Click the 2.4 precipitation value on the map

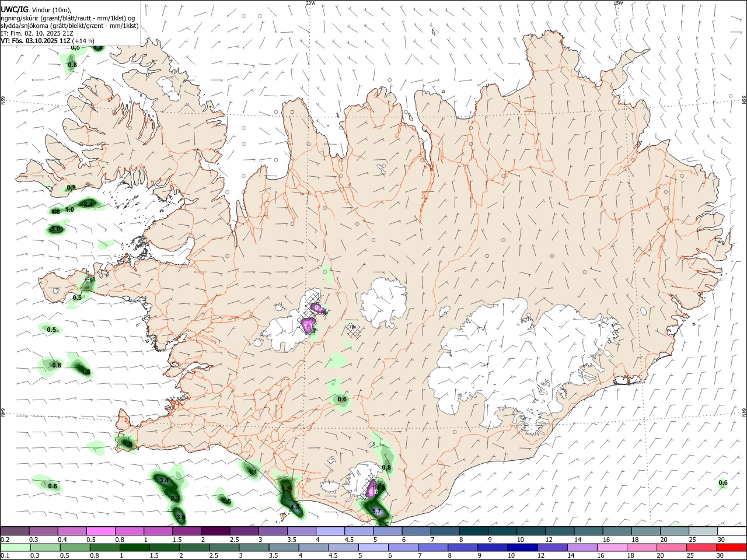(89, 204)
